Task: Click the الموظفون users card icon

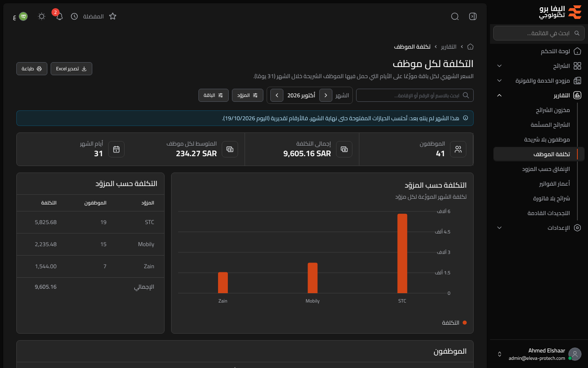Action: pyautogui.click(x=458, y=149)
